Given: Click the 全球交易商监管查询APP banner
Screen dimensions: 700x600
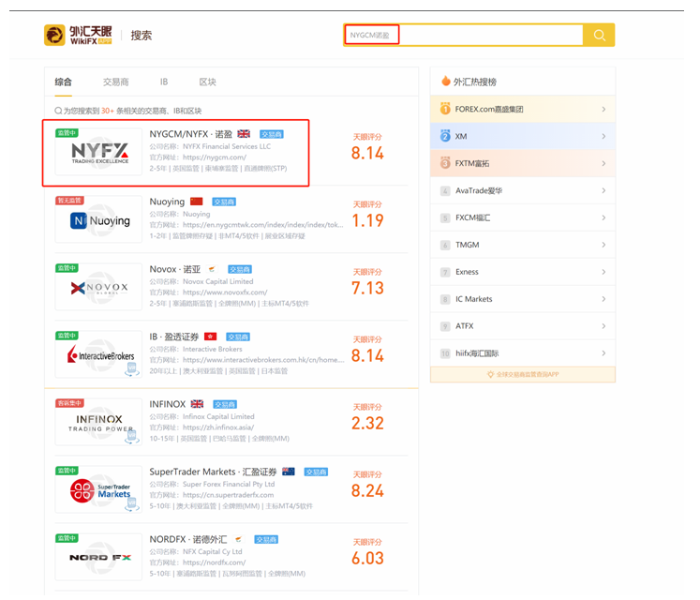Looking at the screenshot, I should [523, 374].
